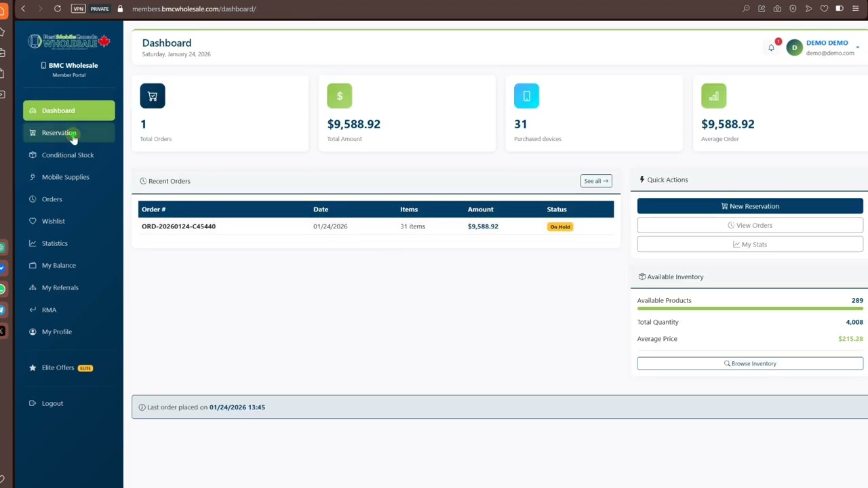
Task: Click the Order # column header
Action: [x=153, y=209]
